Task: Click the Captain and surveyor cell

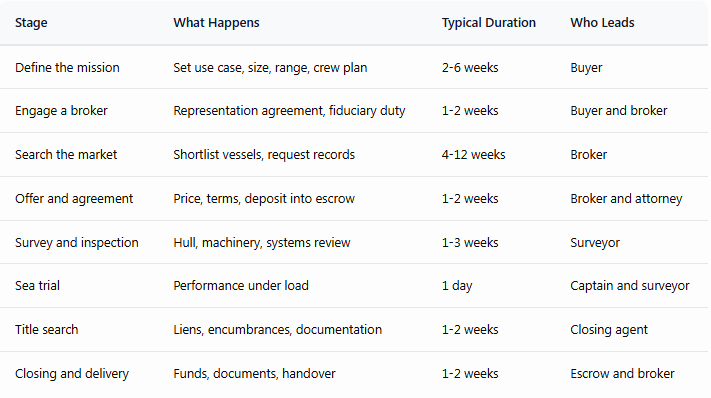Action: (630, 286)
